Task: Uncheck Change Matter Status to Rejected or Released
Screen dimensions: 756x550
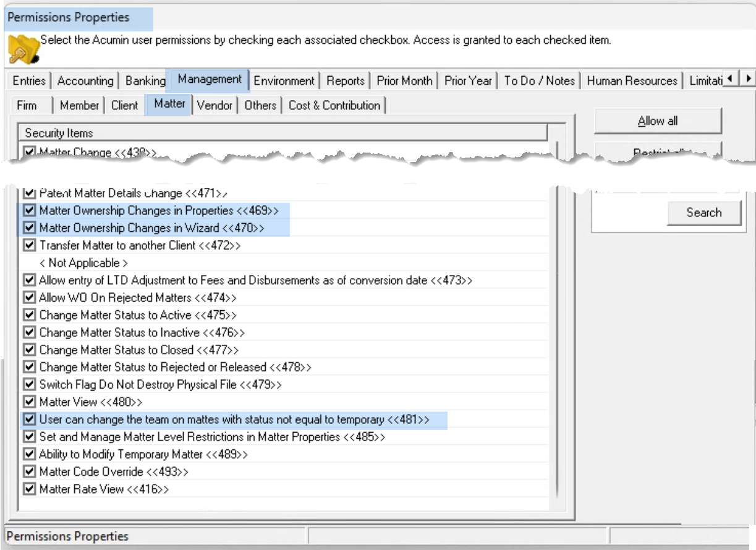Action: click(x=29, y=367)
